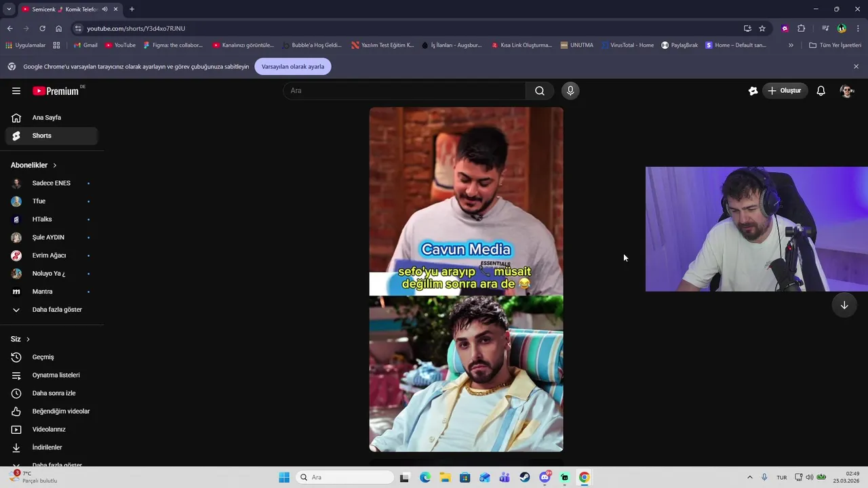868x488 pixels.
Task: Start voice search with microphone icon
Action: pyautogui.click(x=570, y=91)
